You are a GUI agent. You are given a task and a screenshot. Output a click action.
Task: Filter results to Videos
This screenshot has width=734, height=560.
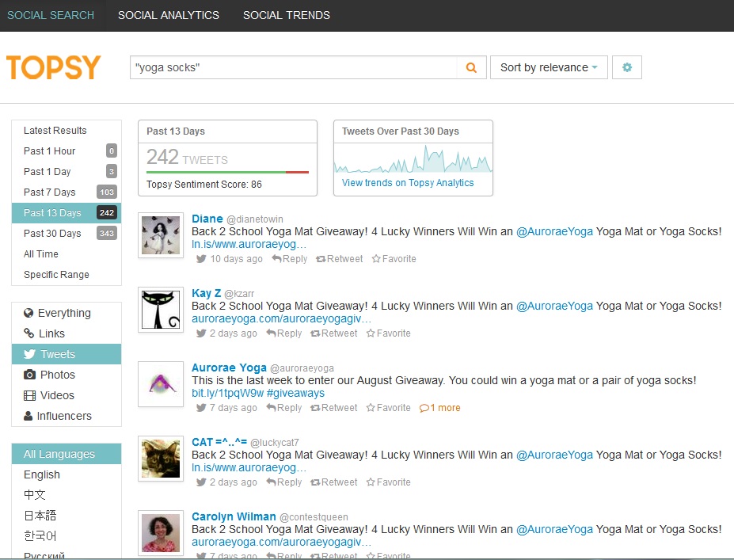[67, 396]
